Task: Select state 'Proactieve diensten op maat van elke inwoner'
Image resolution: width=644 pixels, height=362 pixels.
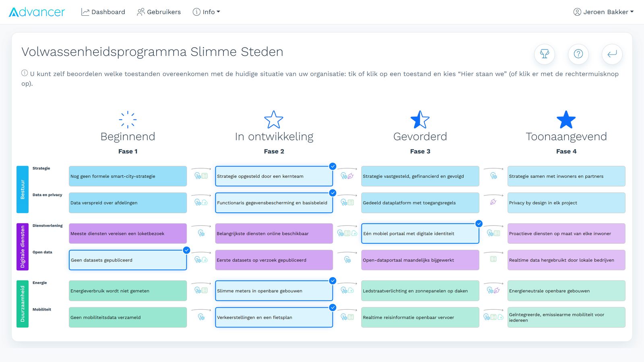Action: click(x=566, y=233)
